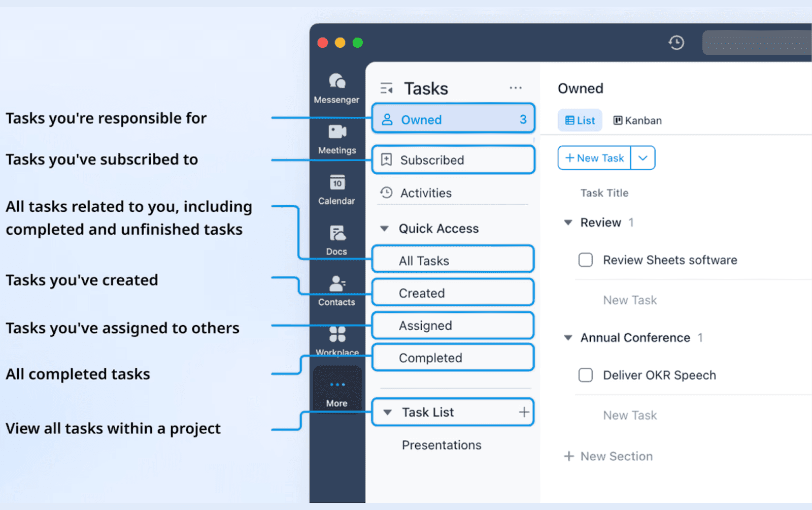
Task: Check off Review Sheets software
Action: 585,260
